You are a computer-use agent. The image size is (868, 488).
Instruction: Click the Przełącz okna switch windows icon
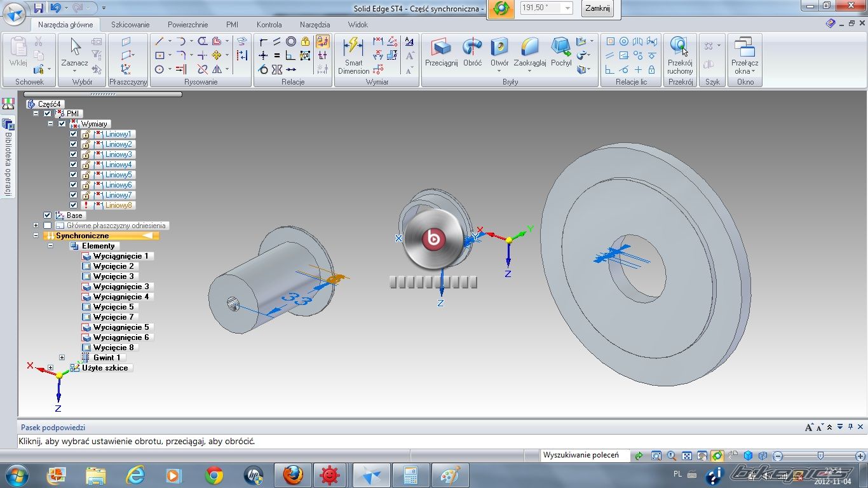click(x=743, y=48)
